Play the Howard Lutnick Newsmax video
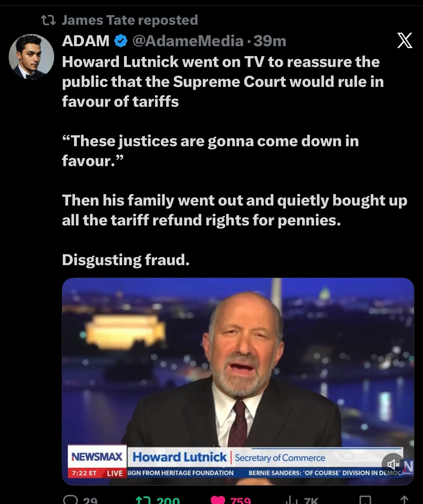 pos(238,381)
